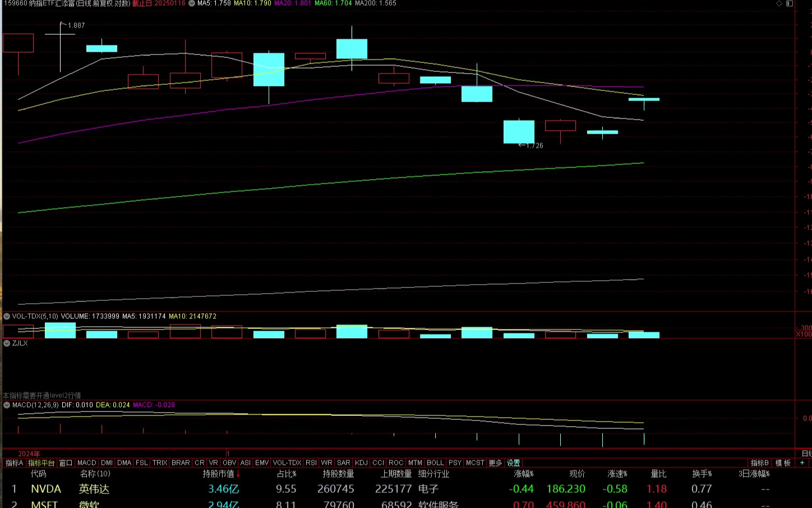Image resolution: width=812 pixels, height=508 pixels.
Task: Select the KDJ indicator tab
Action: pyautogui.click(x=361, y=463)
